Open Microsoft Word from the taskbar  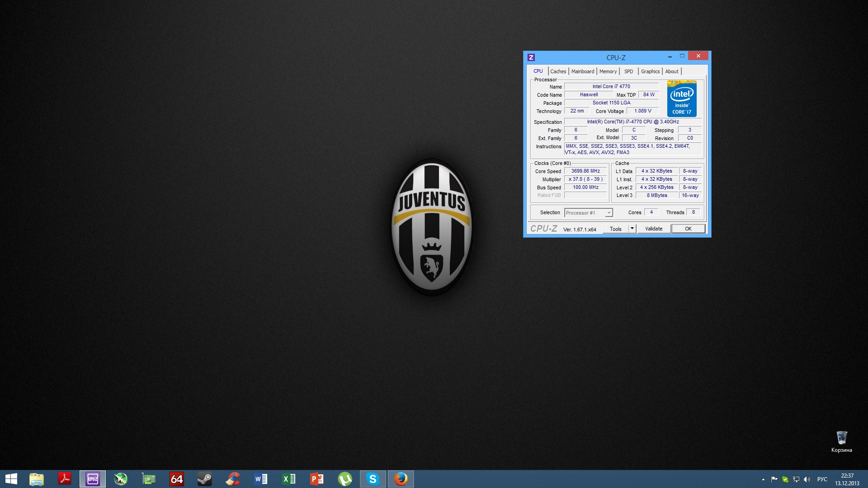261,479
